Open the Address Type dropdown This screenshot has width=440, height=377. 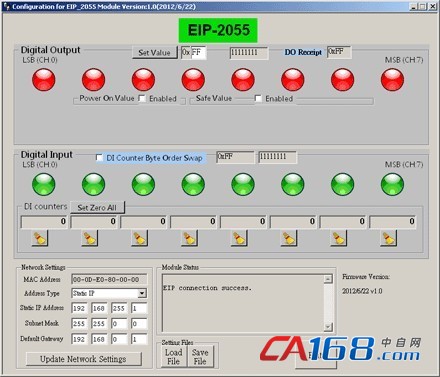coord(142,293)
